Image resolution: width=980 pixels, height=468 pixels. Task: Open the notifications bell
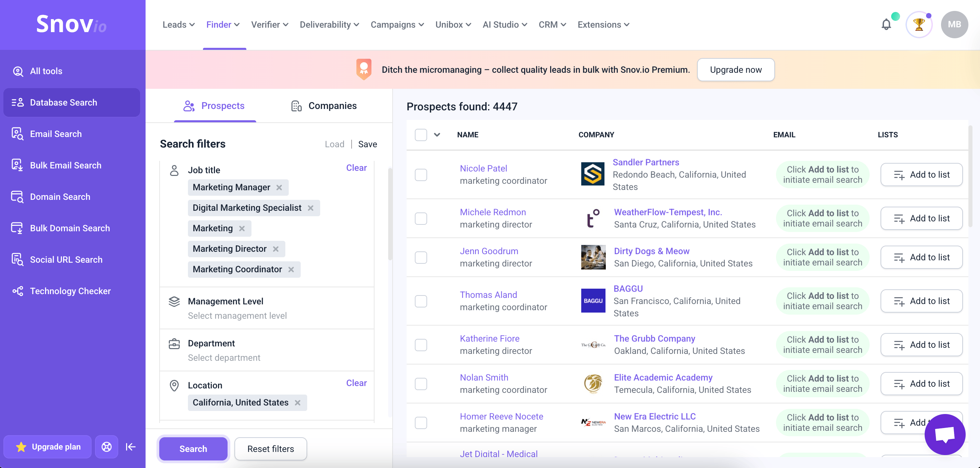click(886, 24)
